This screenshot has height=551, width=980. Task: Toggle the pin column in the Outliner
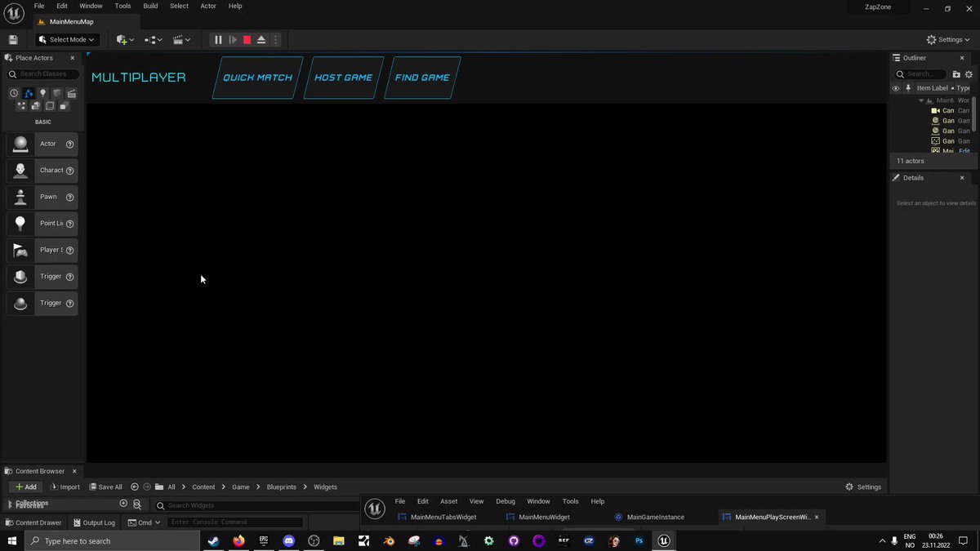(907, 87)
